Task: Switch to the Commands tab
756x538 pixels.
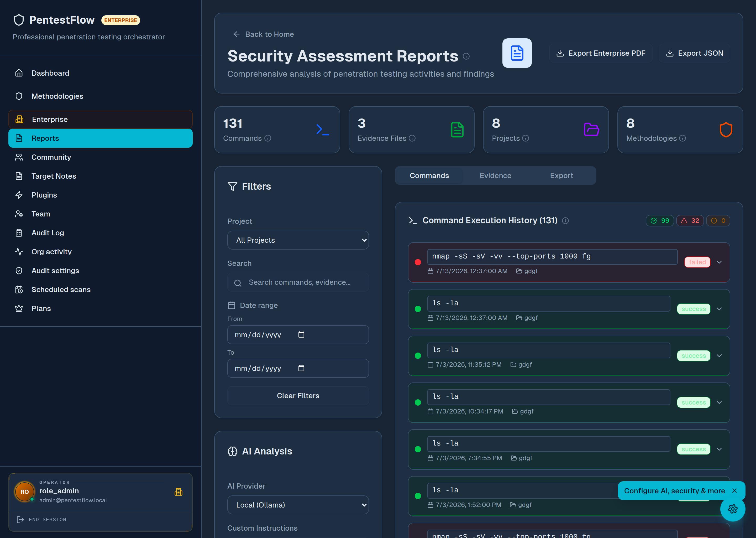Action: [x=429, y=175]
